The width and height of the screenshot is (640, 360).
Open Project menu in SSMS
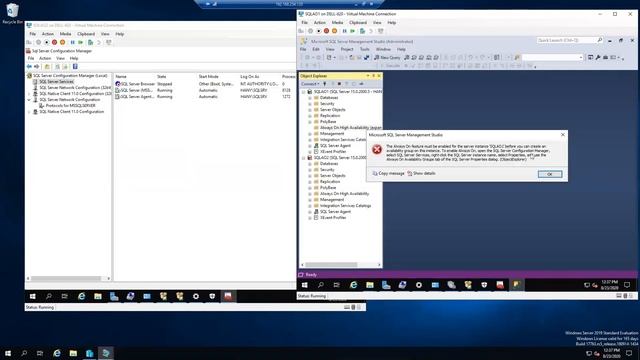coord(347,49)
